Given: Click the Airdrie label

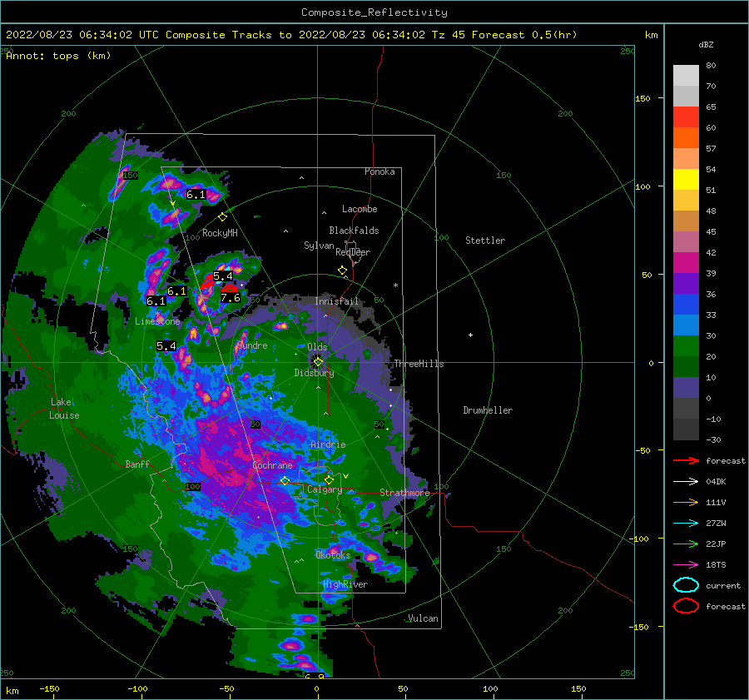Looking at the screenshot, I should (x=328, y=444).
